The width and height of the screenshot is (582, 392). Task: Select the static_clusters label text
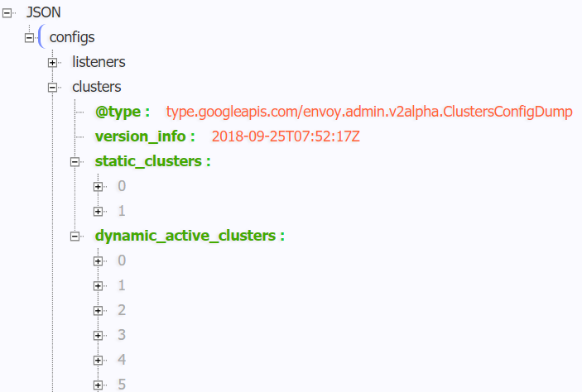(152, 161)
